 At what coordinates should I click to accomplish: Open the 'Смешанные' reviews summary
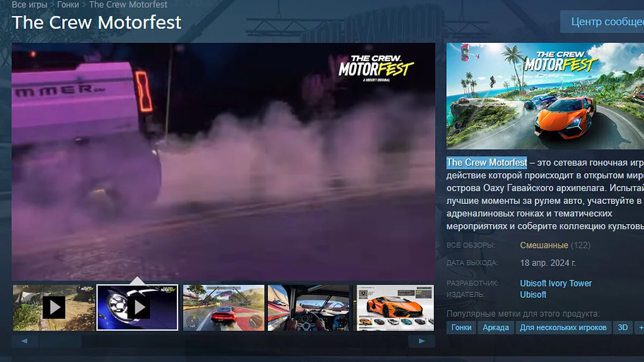click(544, 245)
